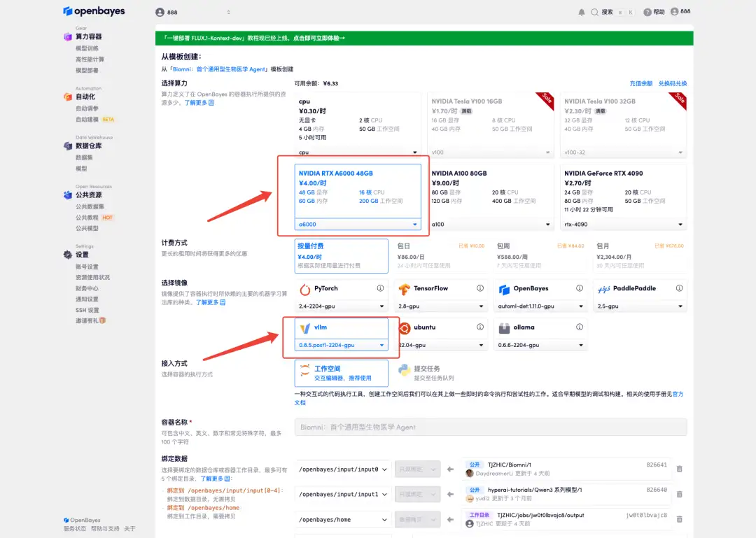Click arrow icon beside input1 binding

[x=450, y=494]
